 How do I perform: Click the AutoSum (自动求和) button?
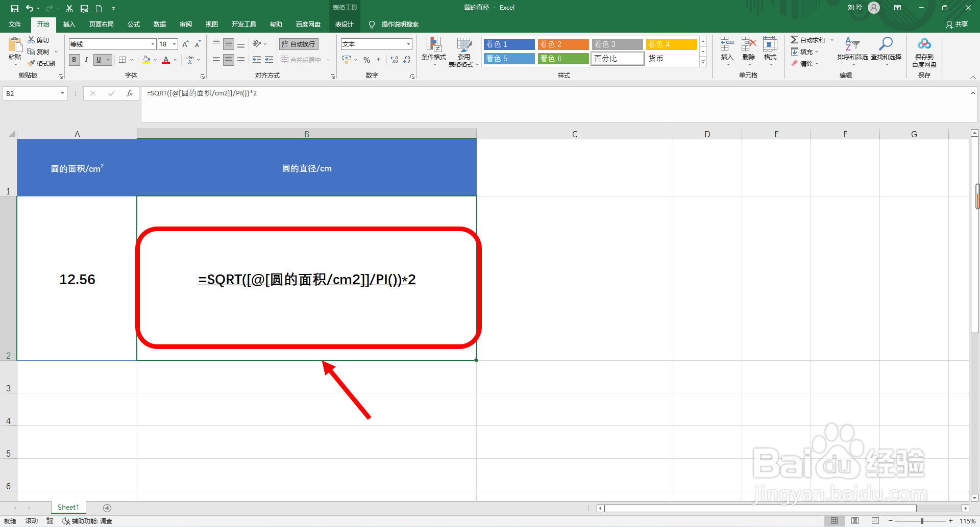[807, 40]
